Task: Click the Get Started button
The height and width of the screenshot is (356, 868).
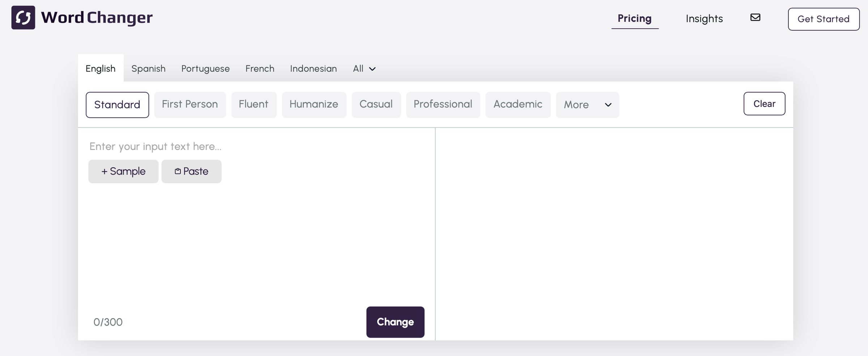Action: pos(824,19)
